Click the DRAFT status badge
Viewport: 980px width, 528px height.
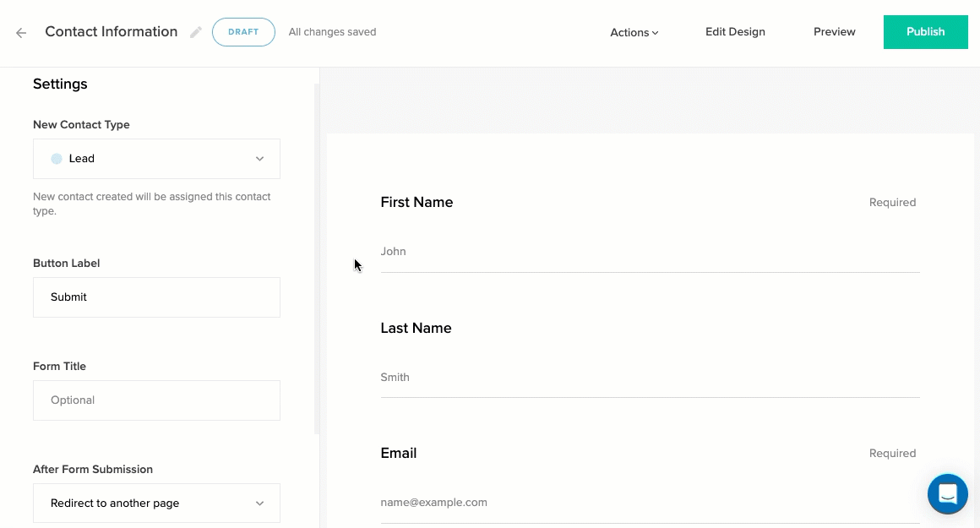tap(243, 32)
